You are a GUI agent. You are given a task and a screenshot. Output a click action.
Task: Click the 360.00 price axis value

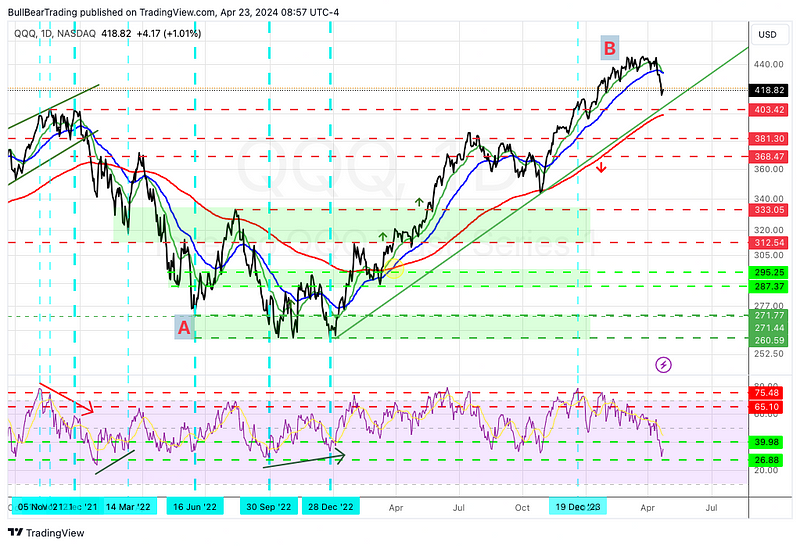pos(768,169)
